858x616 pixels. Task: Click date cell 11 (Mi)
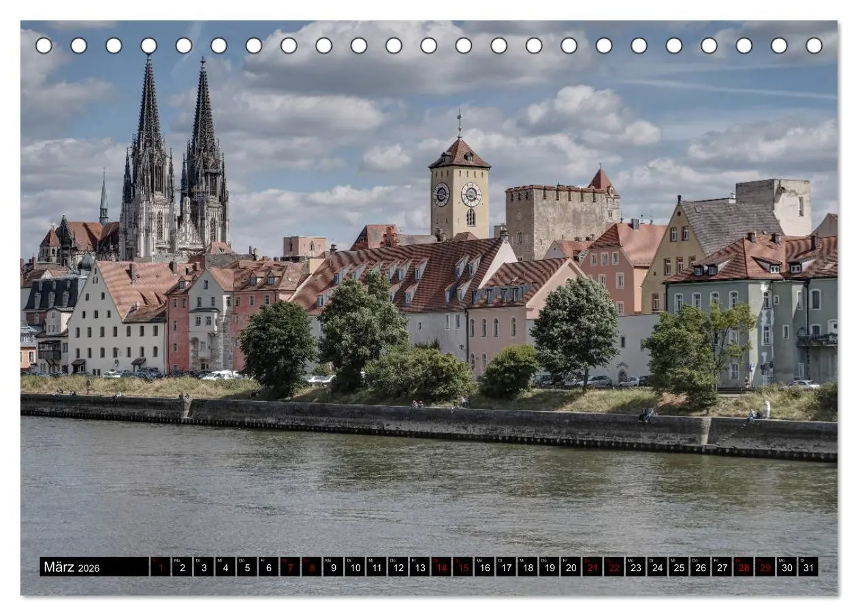(x=376, y=567)
